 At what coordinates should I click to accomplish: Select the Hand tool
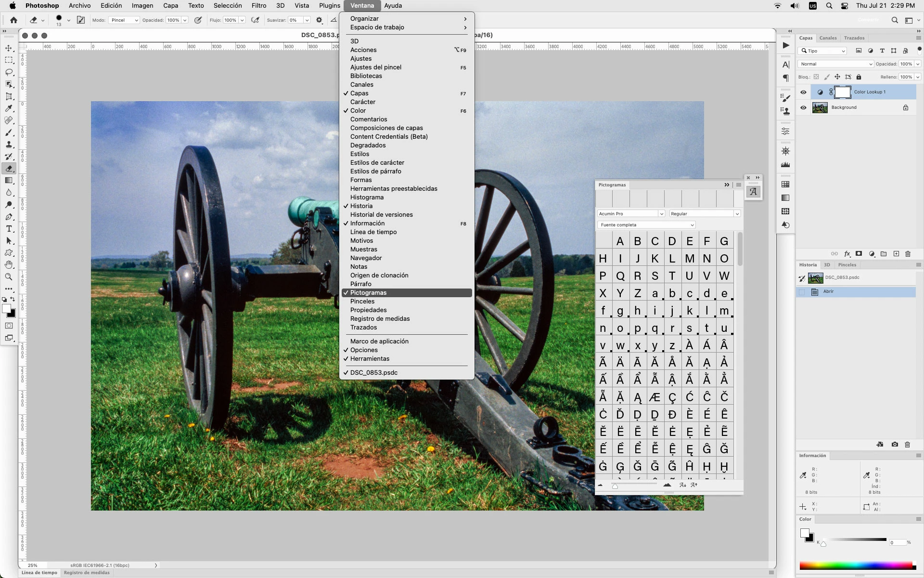click(9, 265)
